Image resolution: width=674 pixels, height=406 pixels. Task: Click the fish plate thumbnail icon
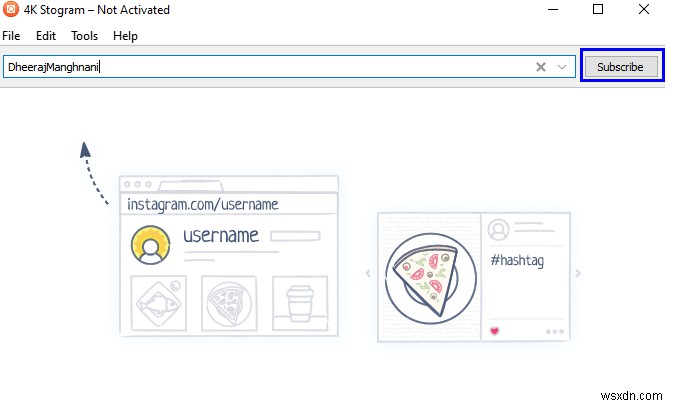pyautogui.click(x=157, y=301)
